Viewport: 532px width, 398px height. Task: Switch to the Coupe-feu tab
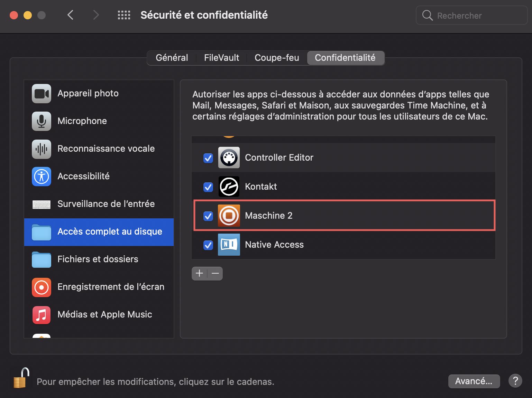click(x=277, y=58)
